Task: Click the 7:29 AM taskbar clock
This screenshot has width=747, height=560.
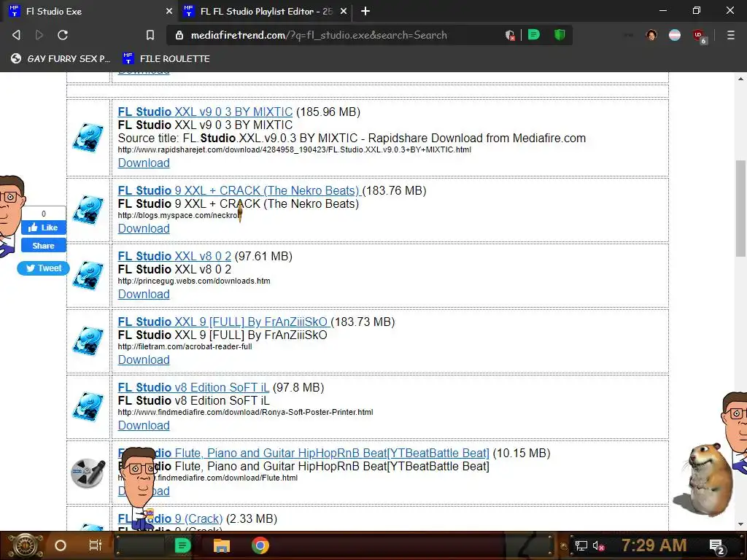Action: point(654,545)
